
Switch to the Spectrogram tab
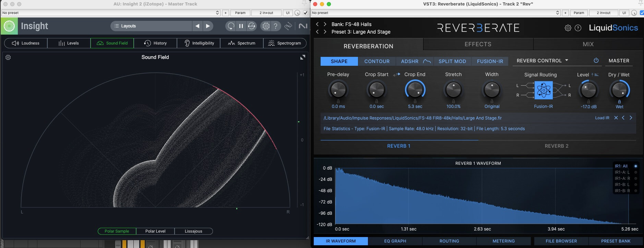click(x=285, y=43)
